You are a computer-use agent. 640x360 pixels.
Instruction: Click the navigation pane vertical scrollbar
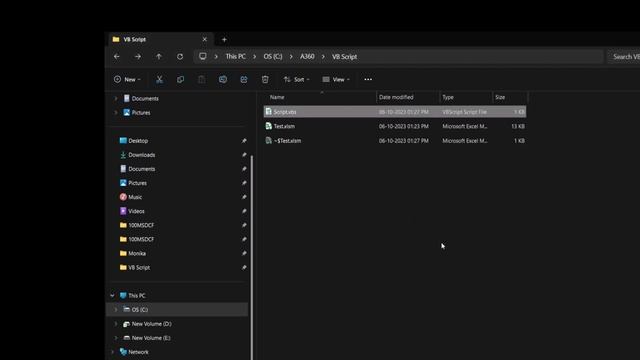click(x=251, y=257)
